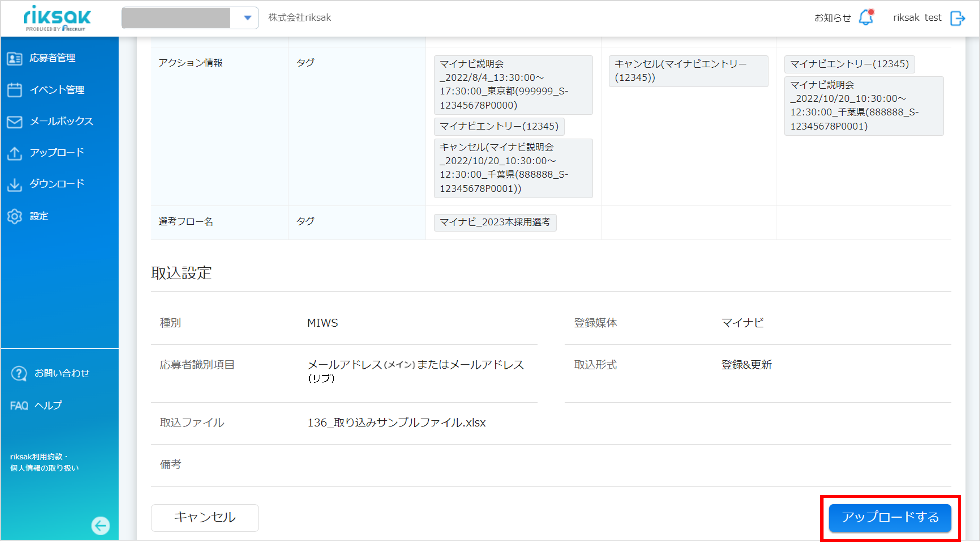The image size is (980, 542).
Task: Click riksak test user name
Action: 917,18
